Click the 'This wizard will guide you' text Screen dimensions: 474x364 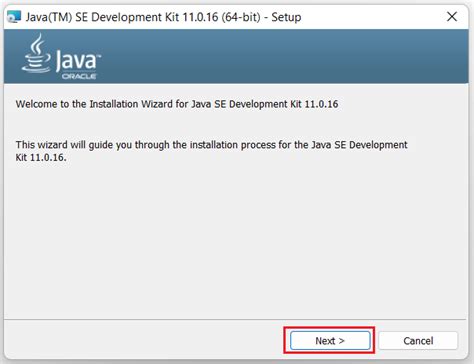(x=211, y=151)
